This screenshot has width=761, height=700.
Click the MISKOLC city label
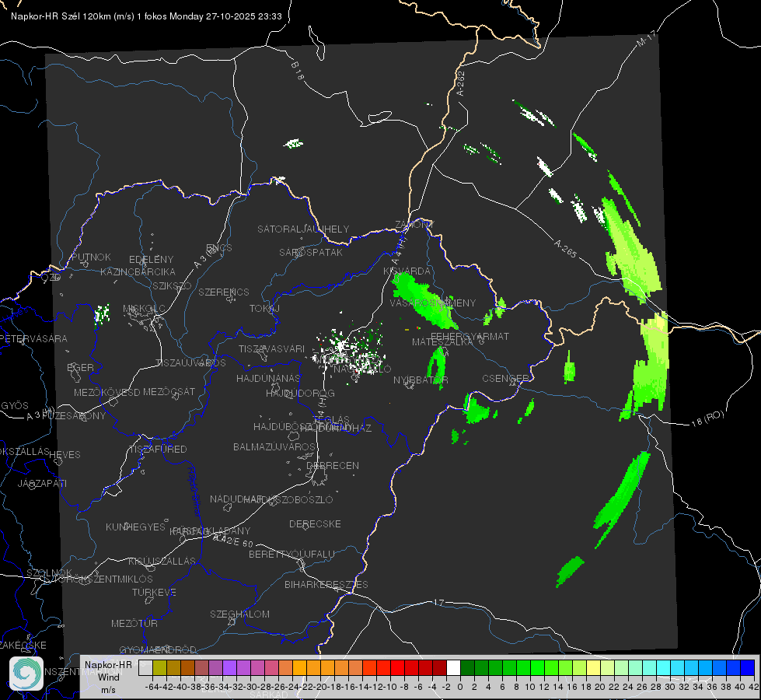click(144, 309)
